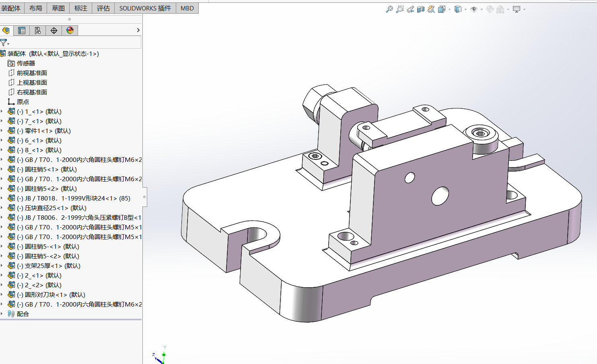Click the Previous View icon
Screen dimensions: 597x364
coord(410,9)
